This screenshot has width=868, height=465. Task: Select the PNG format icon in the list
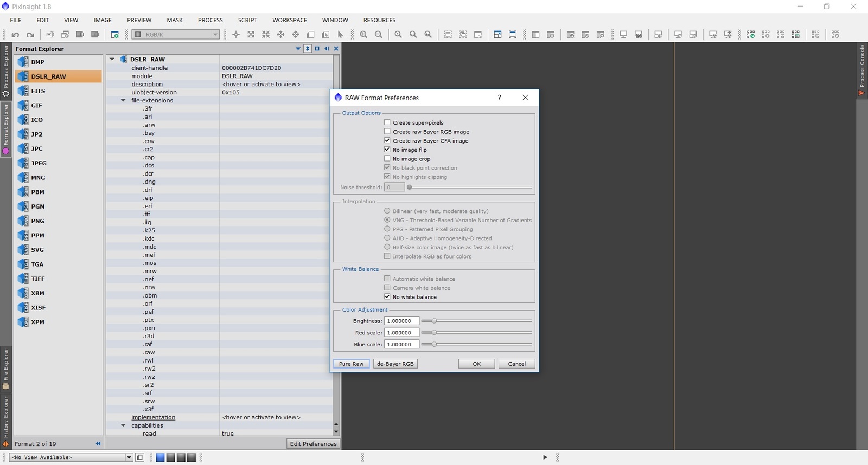click(x=23, y=221)
